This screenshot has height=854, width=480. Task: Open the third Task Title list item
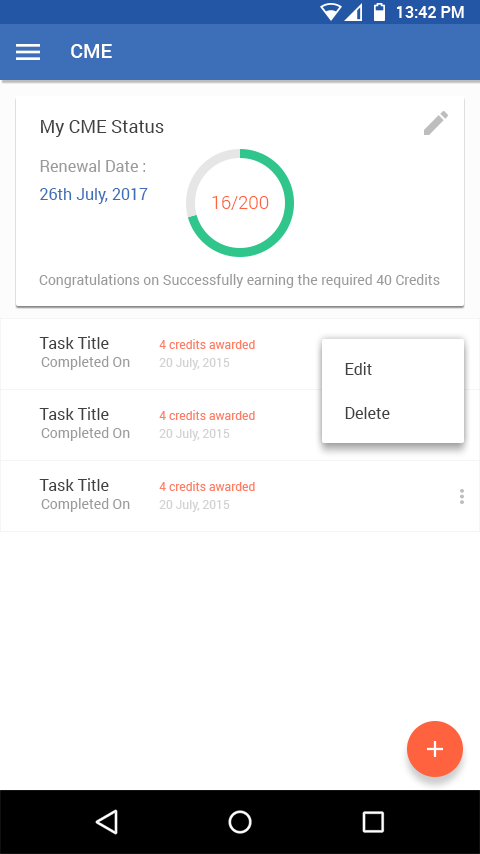coord(240,496)
